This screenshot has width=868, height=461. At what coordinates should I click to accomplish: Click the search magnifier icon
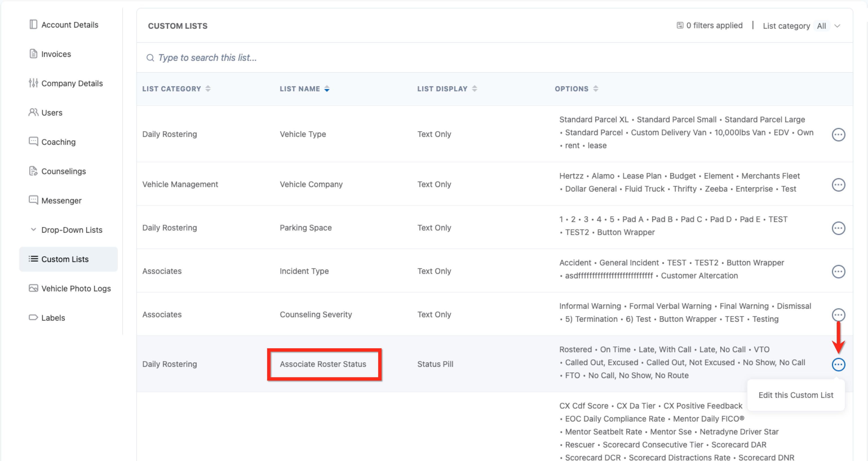[150, 58]
